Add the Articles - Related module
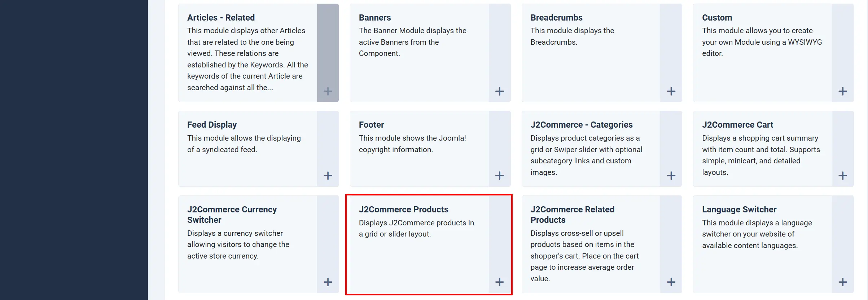Screen dimensions: 868x300 pyautogui.click(x=328, y=91)
